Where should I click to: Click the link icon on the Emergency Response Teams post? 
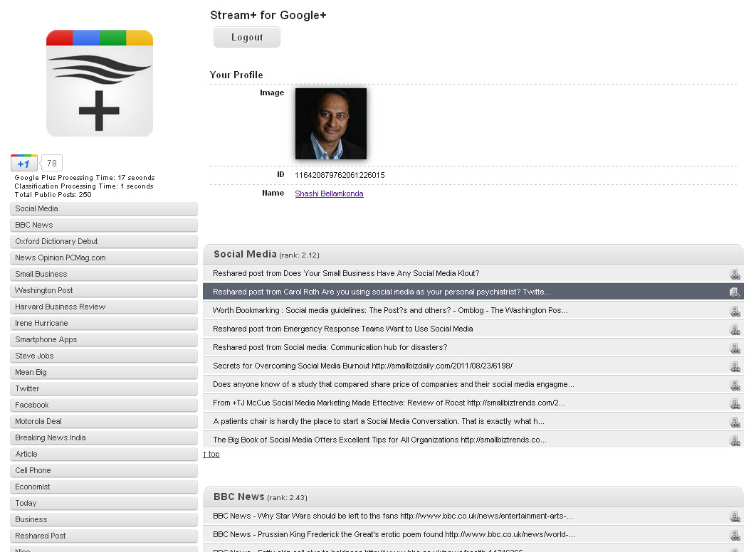coord(735,329)
